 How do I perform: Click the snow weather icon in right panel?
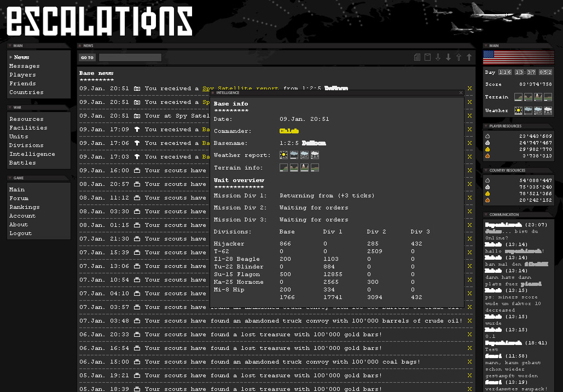click(x=548, y=110)
